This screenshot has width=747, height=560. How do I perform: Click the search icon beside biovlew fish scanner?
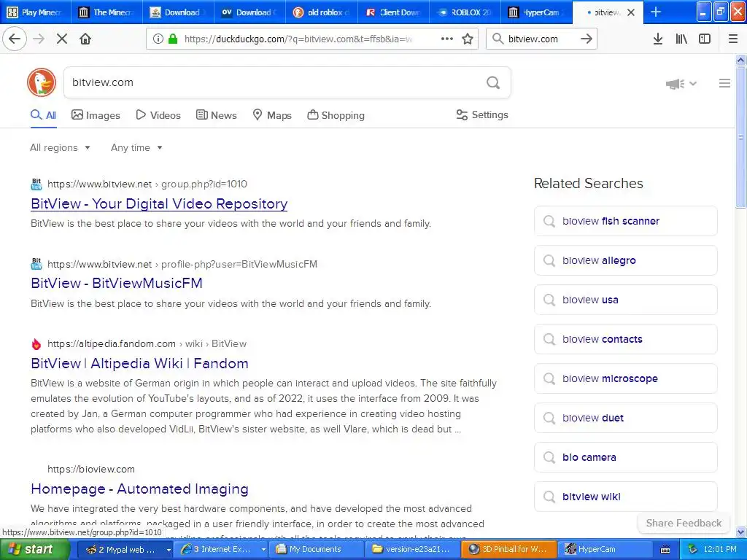pyautogui.click(x=549, y=221)
